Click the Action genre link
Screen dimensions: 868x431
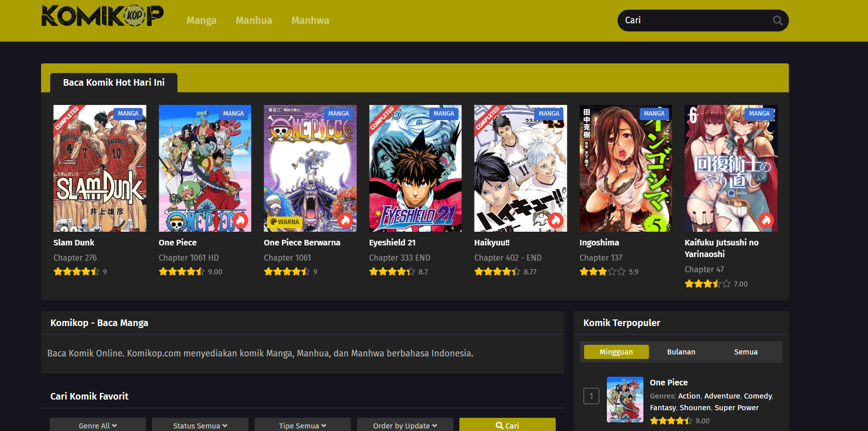pos(689,396)
